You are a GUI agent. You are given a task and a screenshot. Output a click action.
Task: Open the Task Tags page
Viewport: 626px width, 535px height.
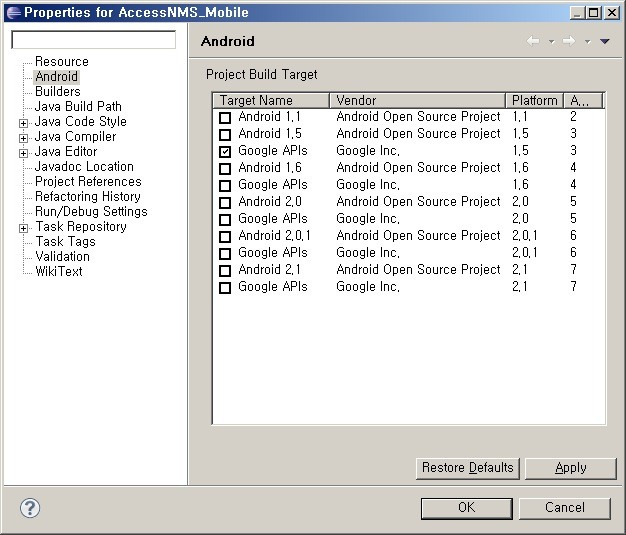click(65, 241)
